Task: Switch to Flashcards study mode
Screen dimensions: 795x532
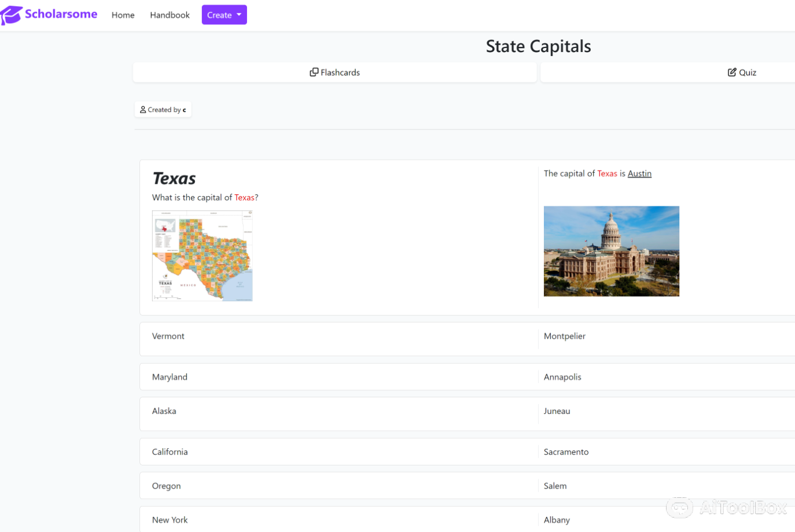Action: click(335, 72)
